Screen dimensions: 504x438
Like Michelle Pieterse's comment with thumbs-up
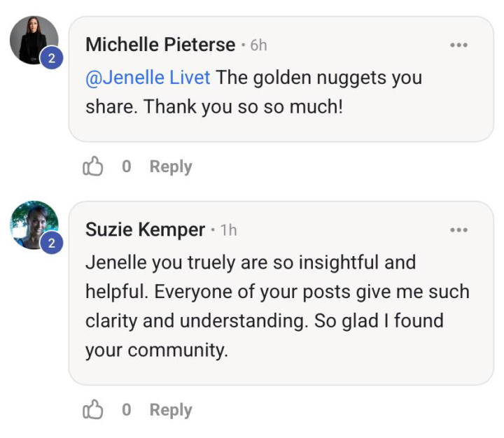pos(93,167)
